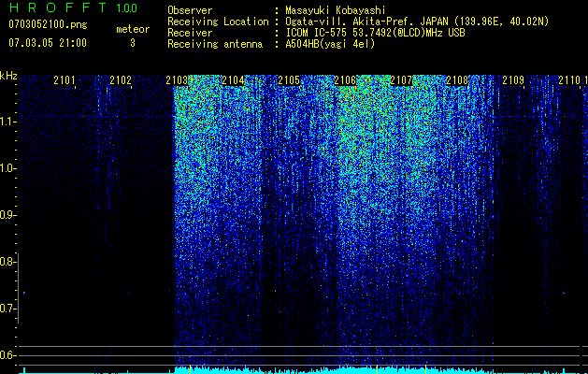Click the 2105 time marker
The image size is (588, 374).
tap(289, 80)
